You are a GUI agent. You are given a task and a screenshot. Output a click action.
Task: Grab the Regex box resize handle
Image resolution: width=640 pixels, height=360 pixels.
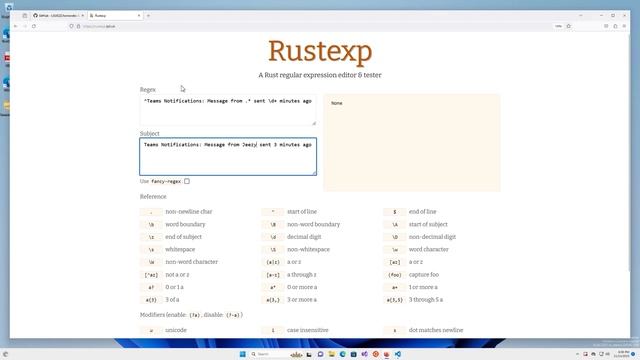point(314,123)
